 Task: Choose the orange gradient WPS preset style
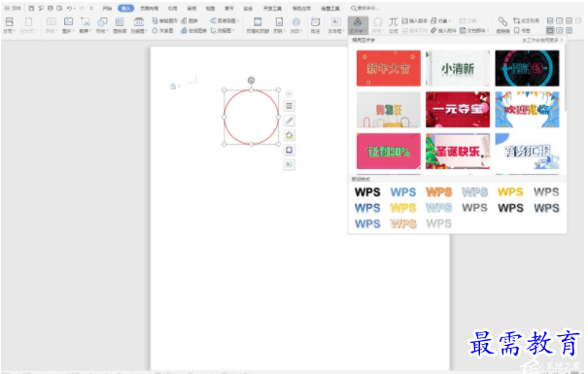pyautogui.click(x=439, y=192)
